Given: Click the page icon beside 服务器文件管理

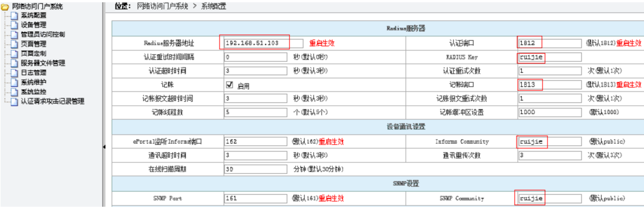Looking at the screenshot, I should tap(15, 63).
